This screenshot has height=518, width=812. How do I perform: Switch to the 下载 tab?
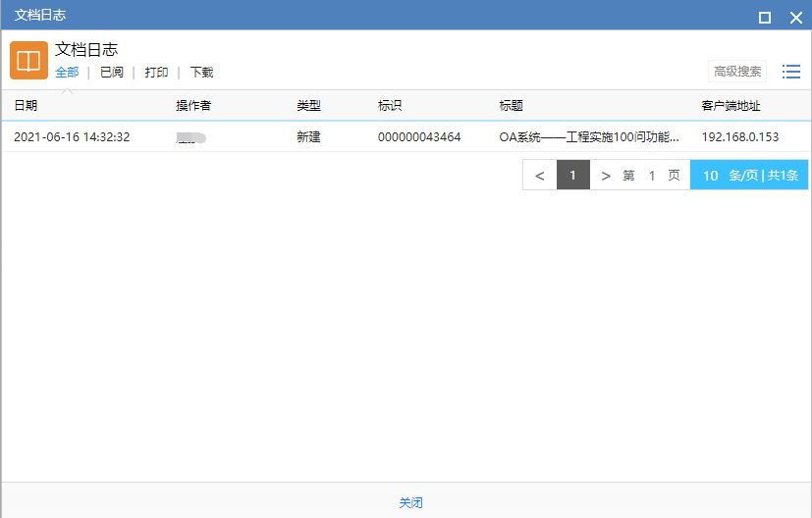coord(201,73)
